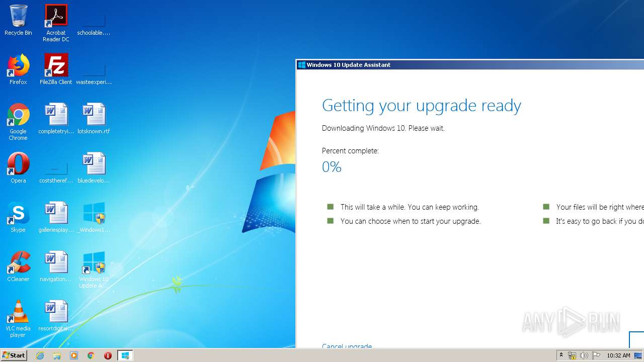Image resolution: width=644 pixels, height=362 pixels.
Task: Click 'It's easy to go back' text
Action: (600, 221)
